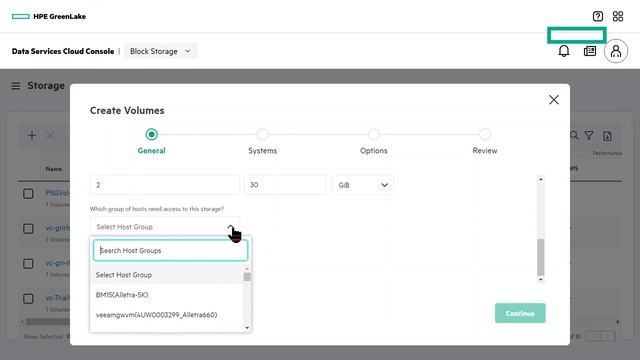Tick the checkbox for the vc-gri-rf row

point(28,264)
